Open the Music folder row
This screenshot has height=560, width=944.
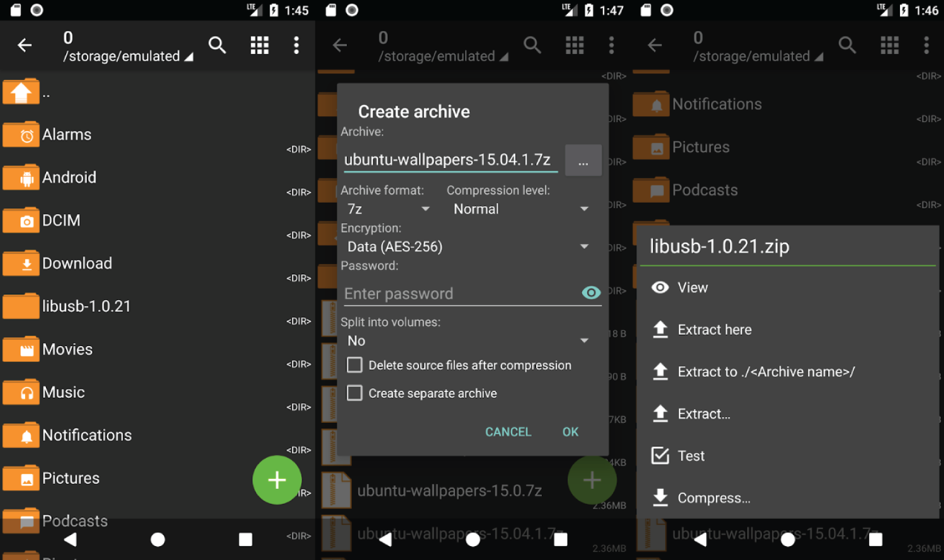point(157,393)
